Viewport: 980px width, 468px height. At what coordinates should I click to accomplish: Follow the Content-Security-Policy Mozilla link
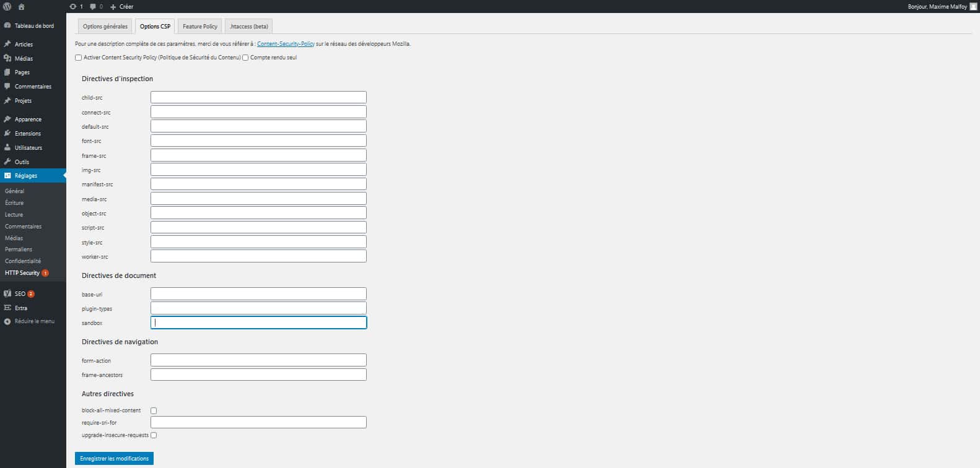pos(286,44)
